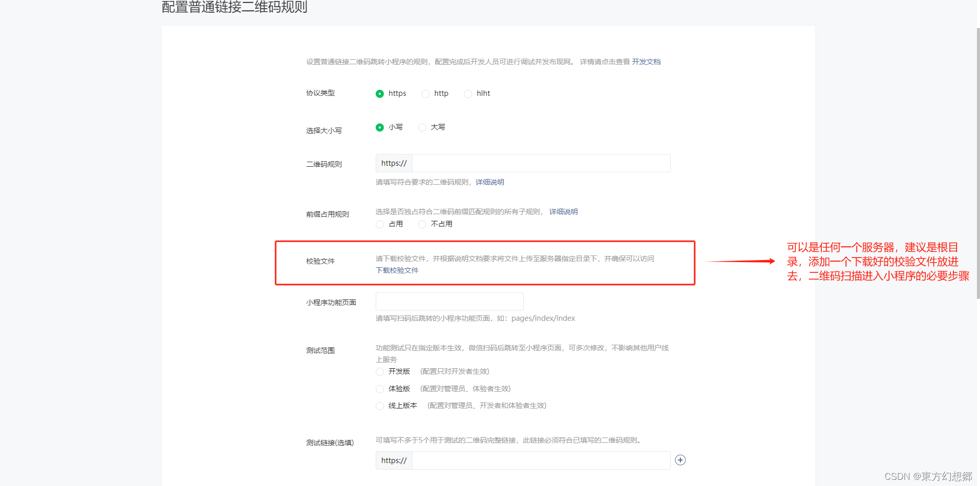Click the https:// prefix of 二维码规则 field
980x486 pixels.
[394, 163]
